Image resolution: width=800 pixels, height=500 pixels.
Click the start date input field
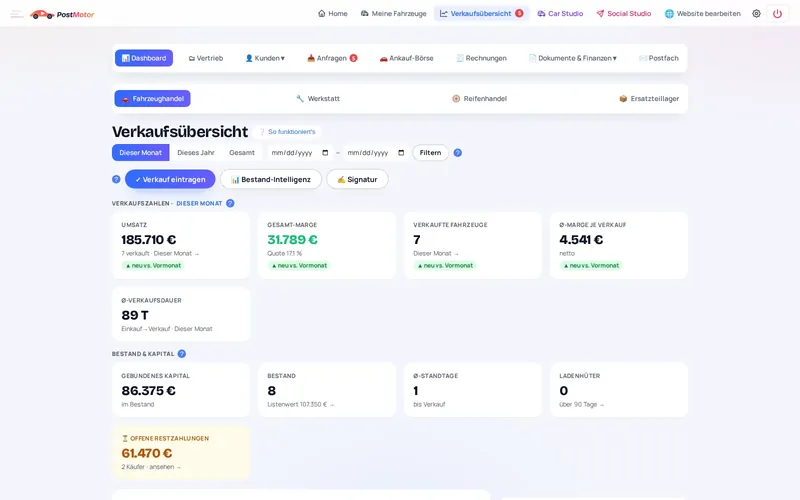(x=300, y=153)
